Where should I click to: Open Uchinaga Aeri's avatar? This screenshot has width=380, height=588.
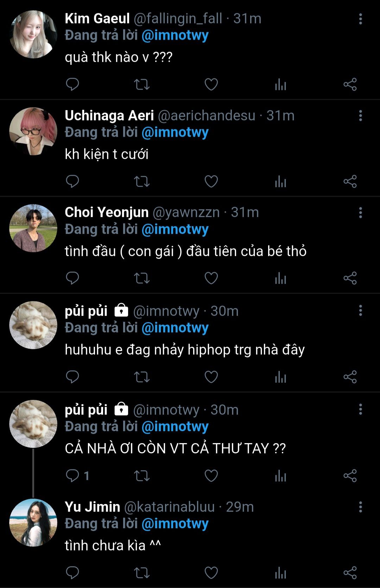[x=33, y=131]
